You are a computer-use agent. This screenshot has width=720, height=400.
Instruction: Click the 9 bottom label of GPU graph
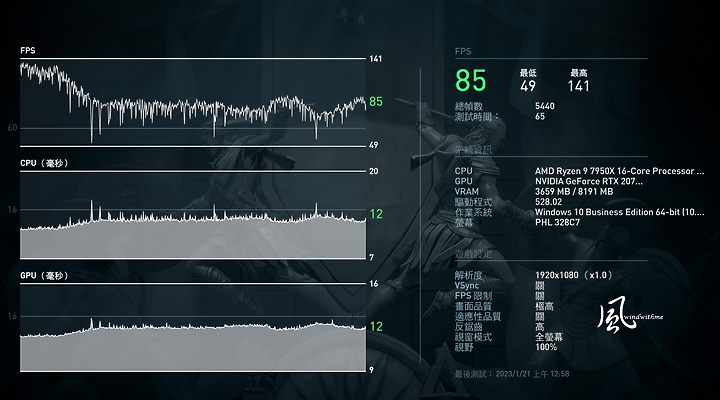tap(371, 370)
